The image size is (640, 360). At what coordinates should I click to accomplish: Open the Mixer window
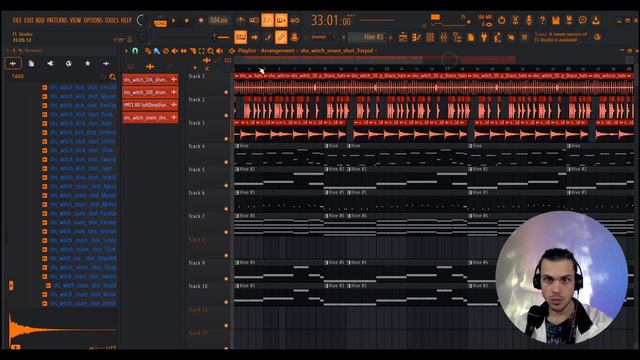[444, 38]
